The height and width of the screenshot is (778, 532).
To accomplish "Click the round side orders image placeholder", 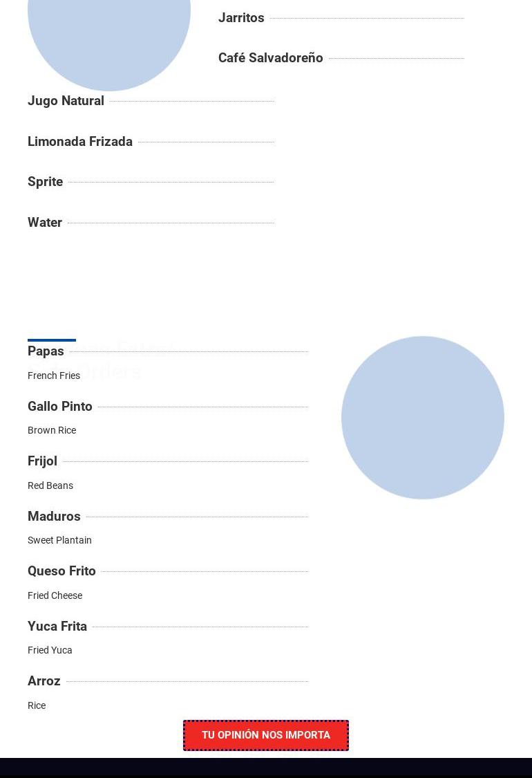I will coord(423,418).
